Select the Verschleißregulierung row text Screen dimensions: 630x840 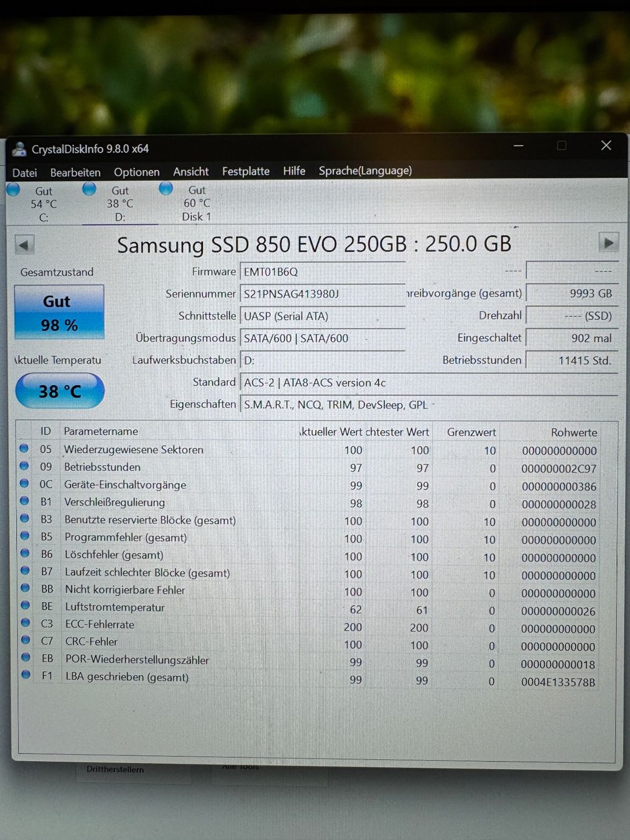coord(114,502)
